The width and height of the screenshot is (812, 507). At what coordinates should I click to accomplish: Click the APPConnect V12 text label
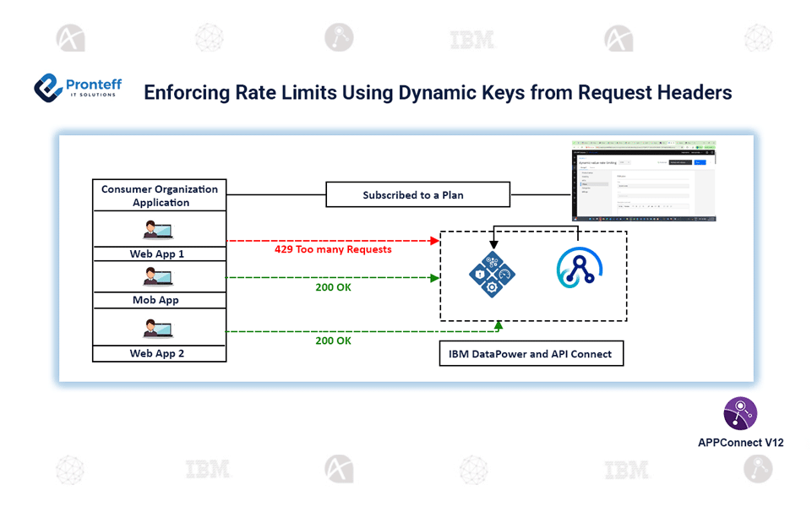click(x=740, y=442)
